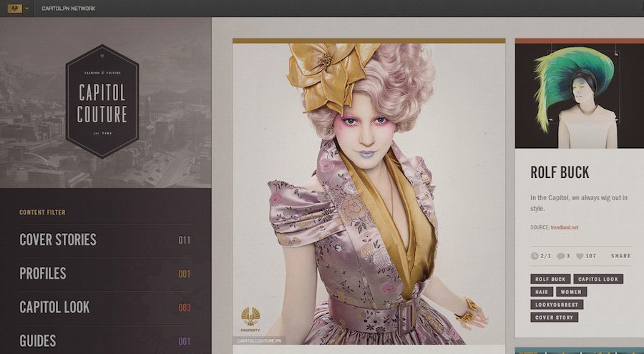Click the Guides count 001

(185, 341)
